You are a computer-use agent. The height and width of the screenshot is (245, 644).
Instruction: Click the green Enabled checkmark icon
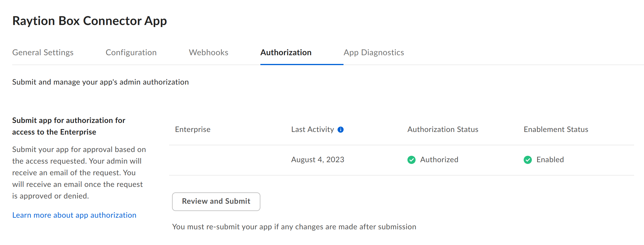528,160
